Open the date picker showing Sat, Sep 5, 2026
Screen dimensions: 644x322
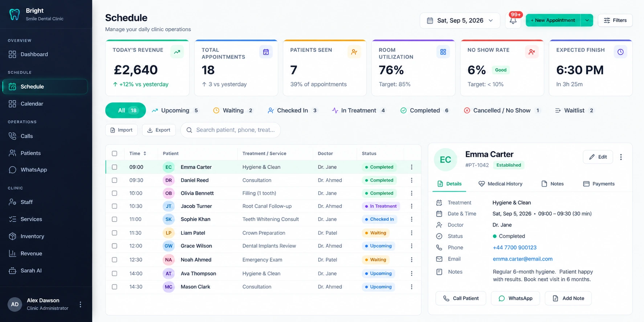pyautogui.click(x=460, y=21)
